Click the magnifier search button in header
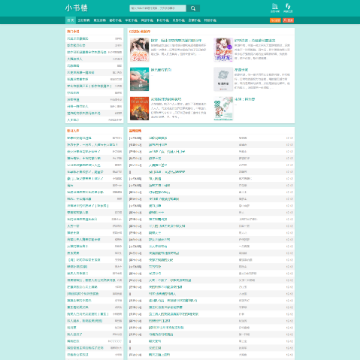This screenshot has height=360, width=360. 193,8
